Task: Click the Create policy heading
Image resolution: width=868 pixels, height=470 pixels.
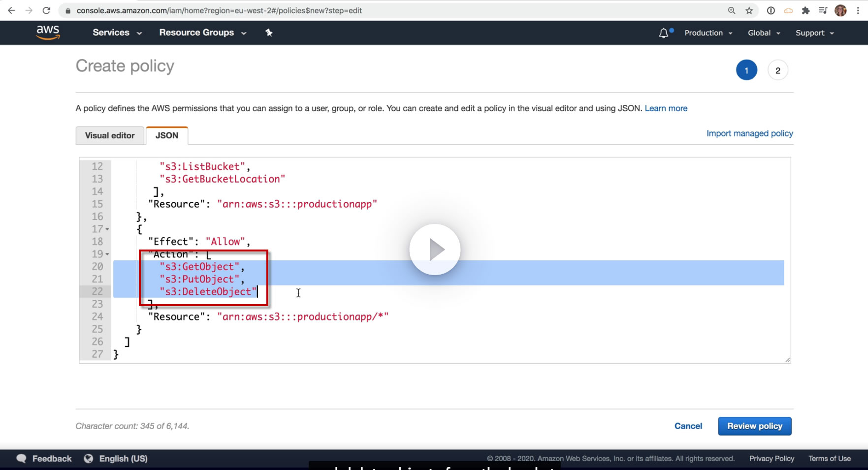Action: point(125,66)
